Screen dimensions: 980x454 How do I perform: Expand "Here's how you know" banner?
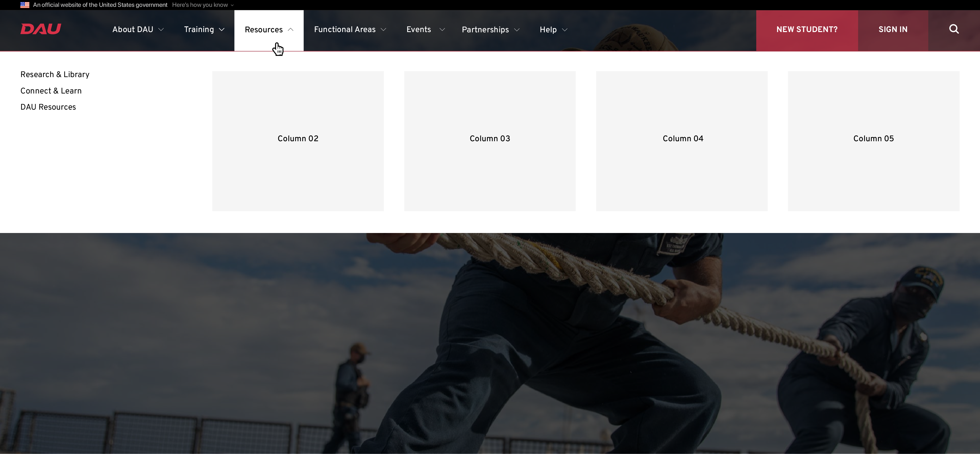coord(203,5)
